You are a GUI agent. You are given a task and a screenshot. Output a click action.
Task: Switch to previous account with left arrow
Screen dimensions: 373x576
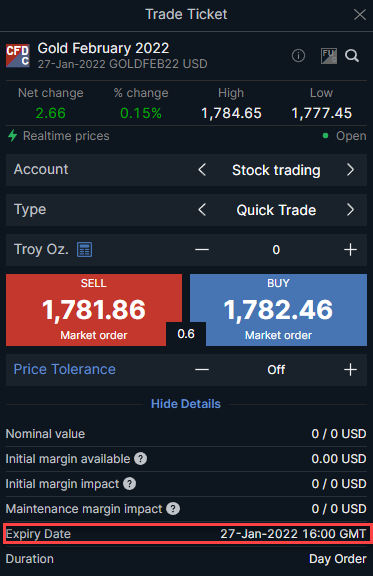[202, 170]
